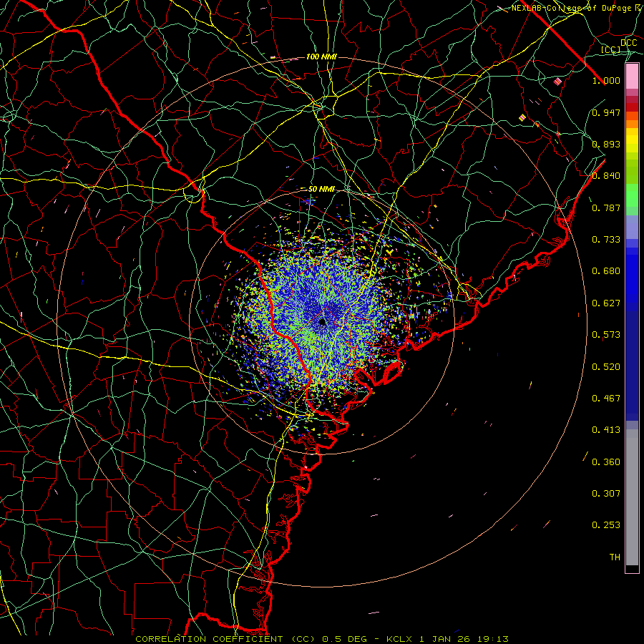This screenshot has width=644, height=644.
Task: Click the 100 NMI range ring label
Action: [x=321, y=57]
